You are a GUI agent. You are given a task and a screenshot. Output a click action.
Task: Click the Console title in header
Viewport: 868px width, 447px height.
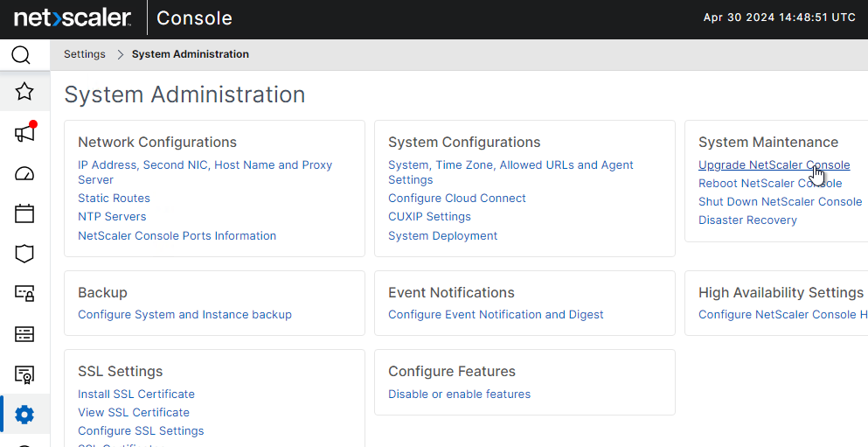click(x=194, y=17)
